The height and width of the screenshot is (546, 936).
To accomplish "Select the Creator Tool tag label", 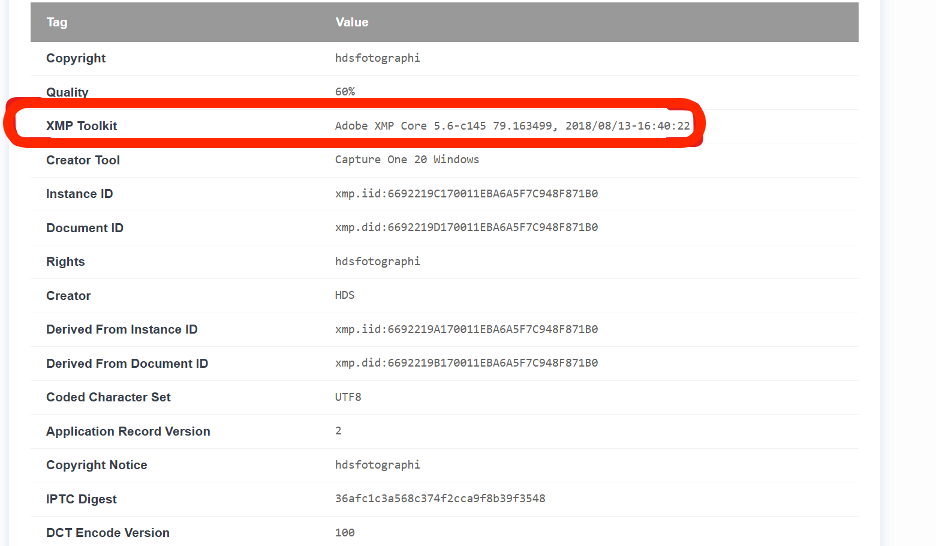I will click(x=83, y=160).
